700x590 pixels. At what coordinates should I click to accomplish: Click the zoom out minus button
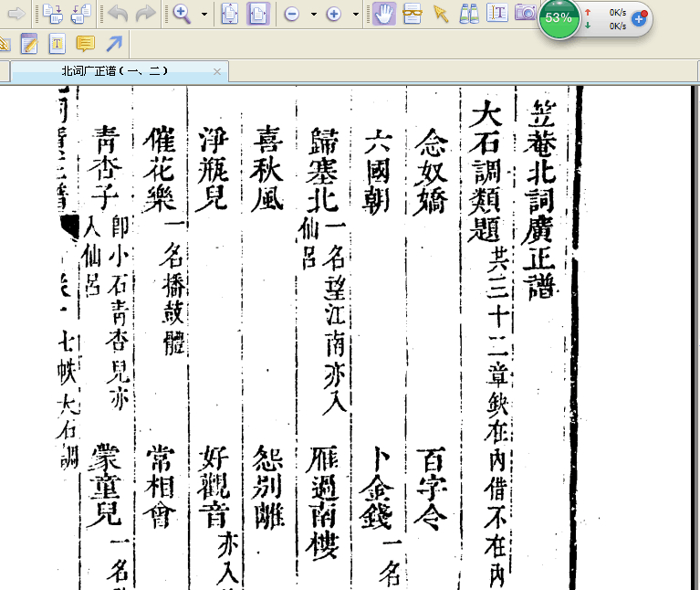291,15
